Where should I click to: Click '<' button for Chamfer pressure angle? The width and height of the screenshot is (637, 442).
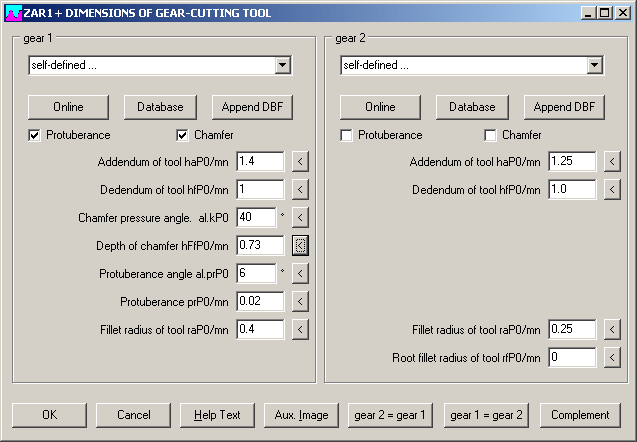click(x=300, y=217)
